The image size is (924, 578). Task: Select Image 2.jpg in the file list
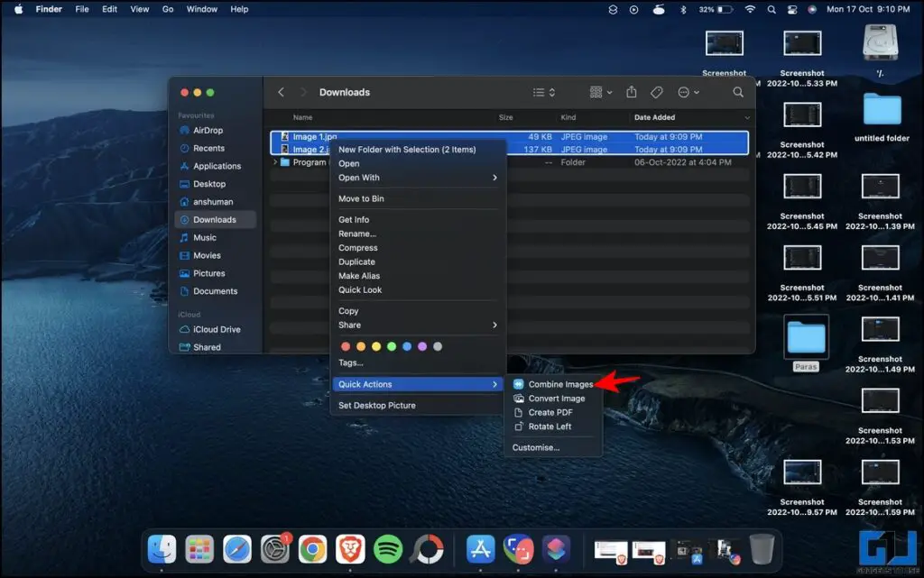point(314,149)
